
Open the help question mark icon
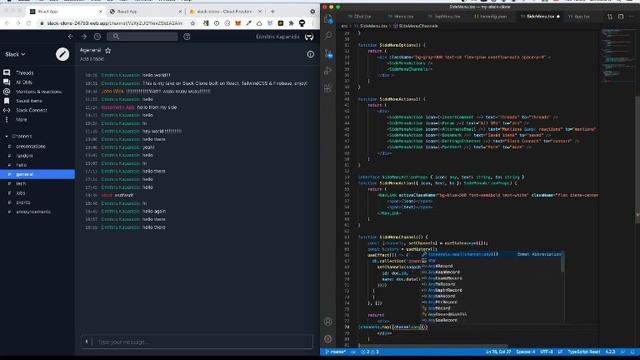click(187, 37)
